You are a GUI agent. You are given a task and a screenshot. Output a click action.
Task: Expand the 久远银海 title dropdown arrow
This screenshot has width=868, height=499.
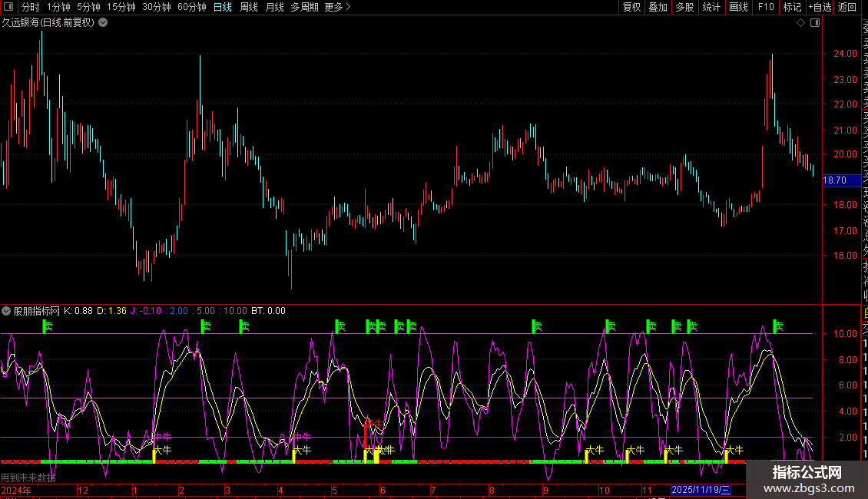(x=103, y=23)
